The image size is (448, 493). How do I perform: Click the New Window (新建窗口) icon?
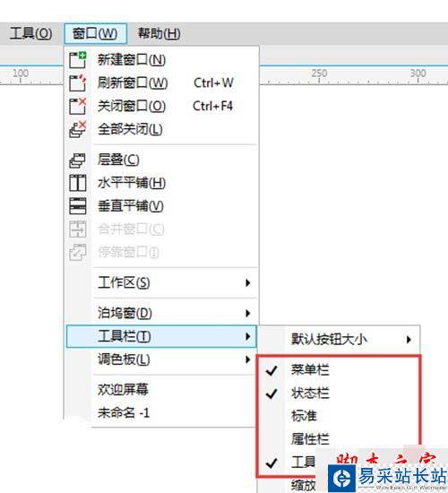tap(78, 60)
